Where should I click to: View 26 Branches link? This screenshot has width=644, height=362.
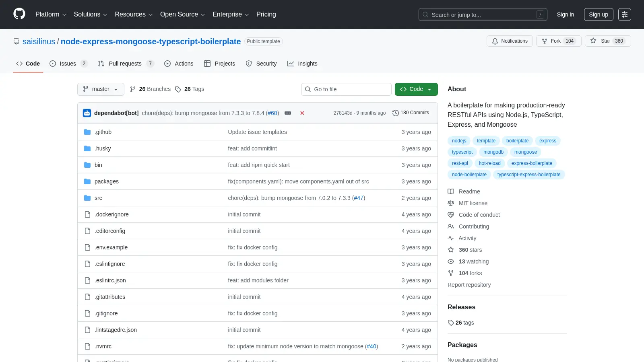pos(151,89)
